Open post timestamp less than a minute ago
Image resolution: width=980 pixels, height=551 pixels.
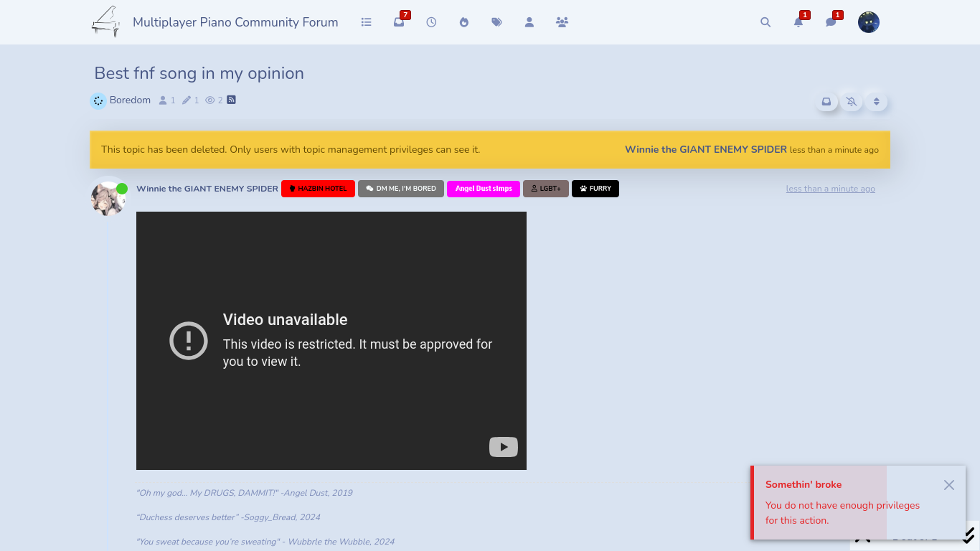pos(831,189)
